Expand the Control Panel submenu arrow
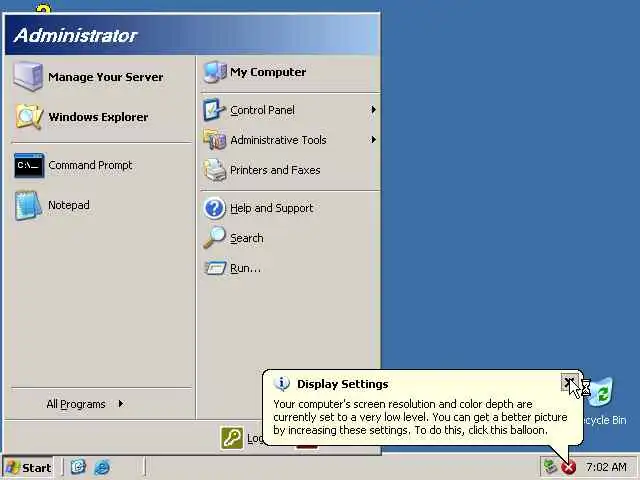Viewport: 640px width, 480px height. (x=373, y=110)
